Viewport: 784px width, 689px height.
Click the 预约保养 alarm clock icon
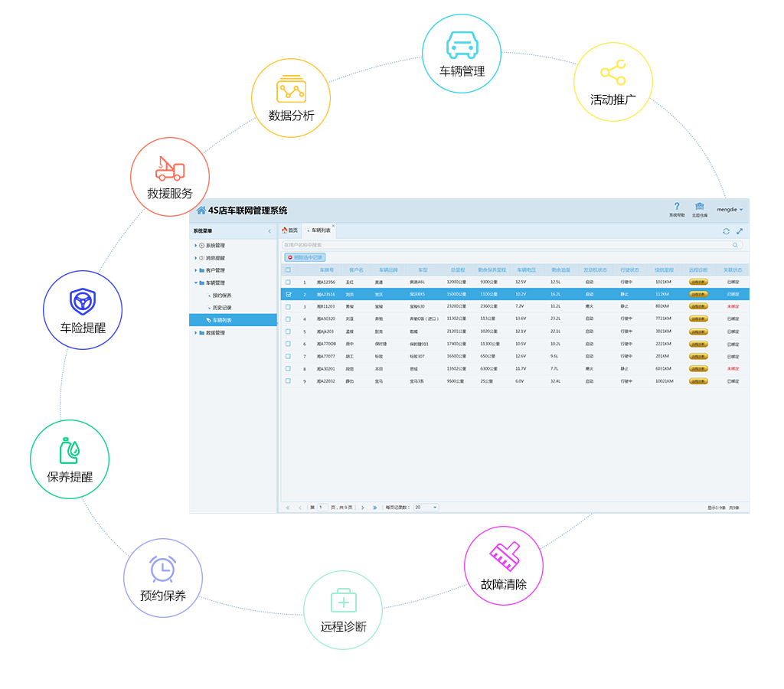[x=162, y=569]
